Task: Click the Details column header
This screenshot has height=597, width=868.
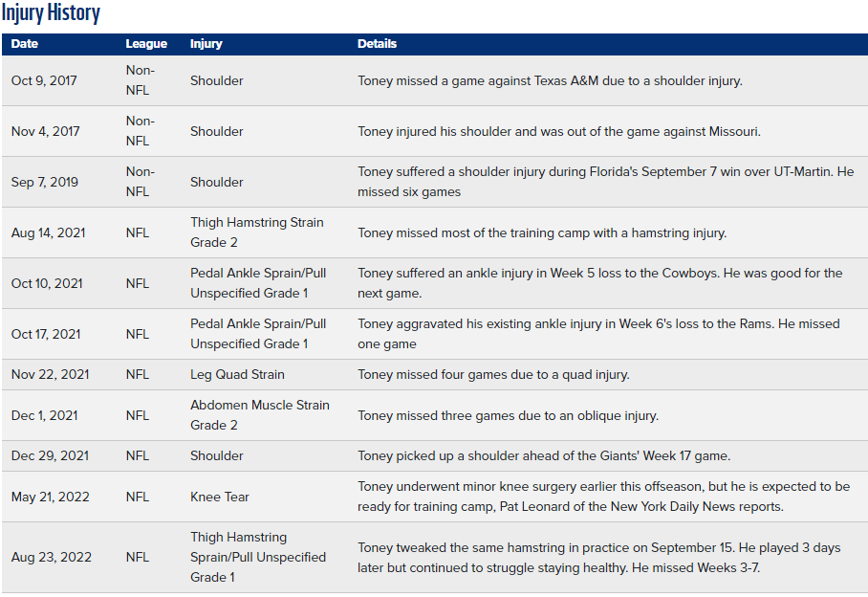Action: [377, 44]
